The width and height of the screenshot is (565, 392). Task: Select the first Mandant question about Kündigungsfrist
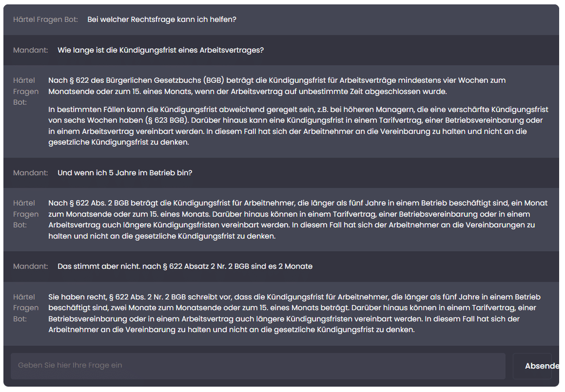161,50
